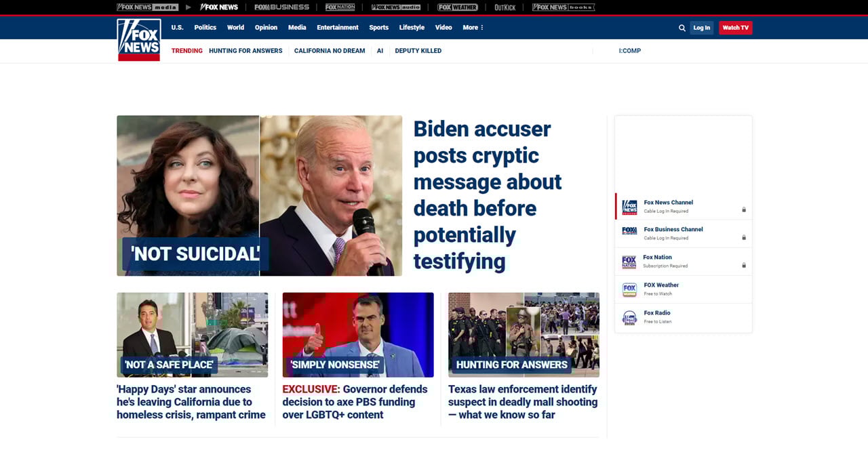Click the Fox News Books icon

[564, 7]
